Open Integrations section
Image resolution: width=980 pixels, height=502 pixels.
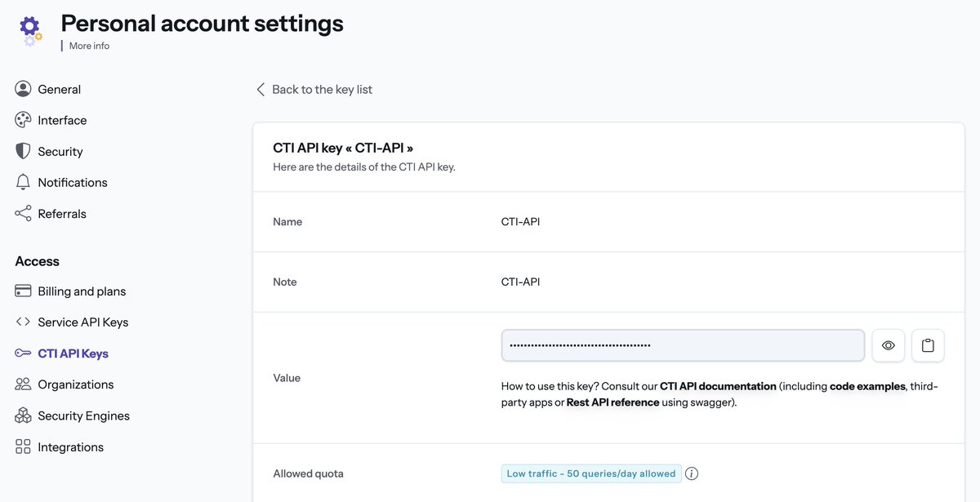[x=70, y=446]
